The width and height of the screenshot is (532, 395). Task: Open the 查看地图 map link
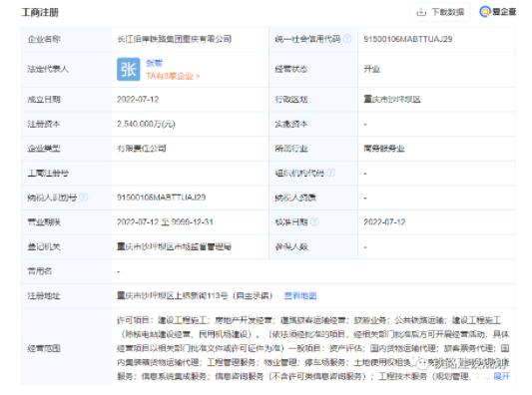[300, 295]
